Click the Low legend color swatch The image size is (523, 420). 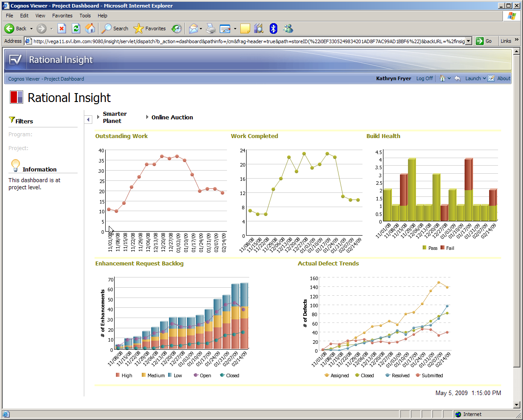(170, 375)
